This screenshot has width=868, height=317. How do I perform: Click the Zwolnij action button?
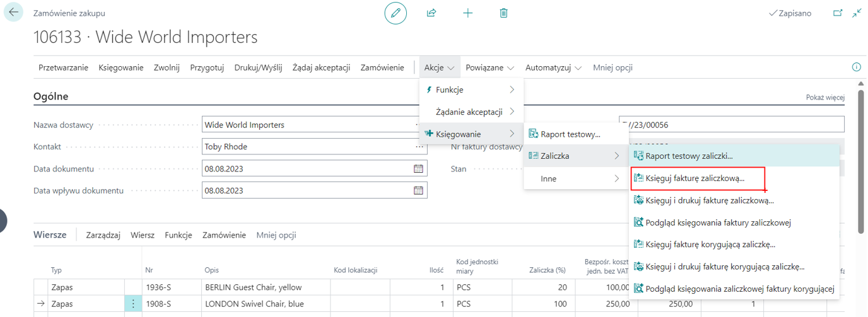pyautogui.click(x=167, y=67)
